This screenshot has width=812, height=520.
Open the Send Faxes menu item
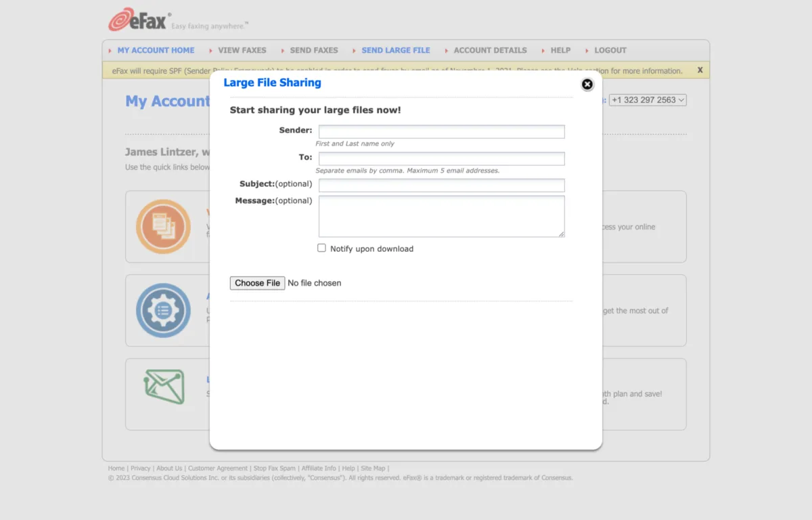tap(314, 50)
